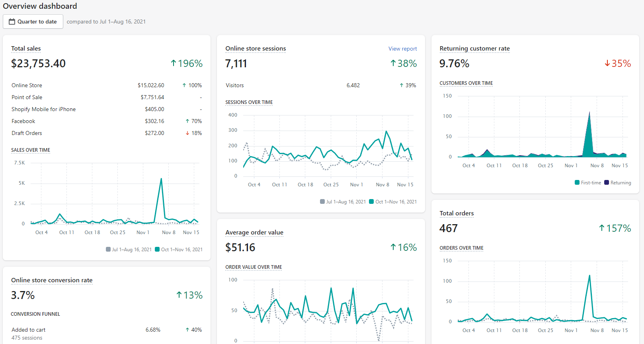The image size is (644, 344).
Task: Click the Online store conversion rate title
Action: [x=52, y=280]
